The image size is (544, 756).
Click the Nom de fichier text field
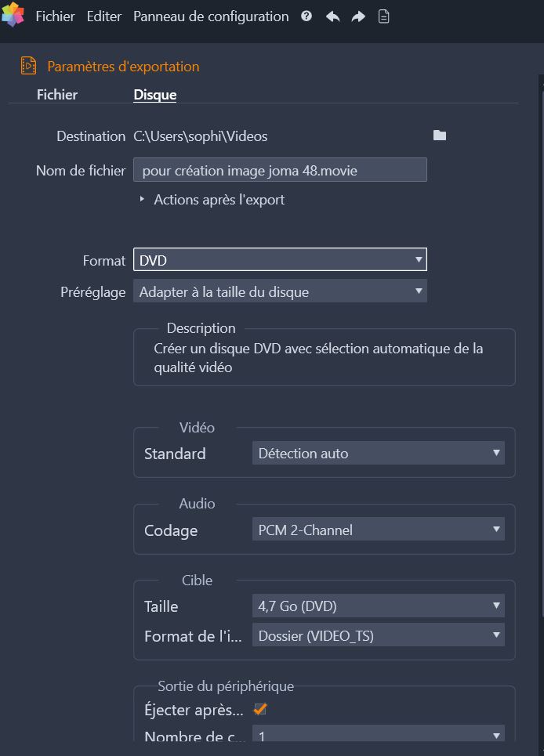pos(280,170)
